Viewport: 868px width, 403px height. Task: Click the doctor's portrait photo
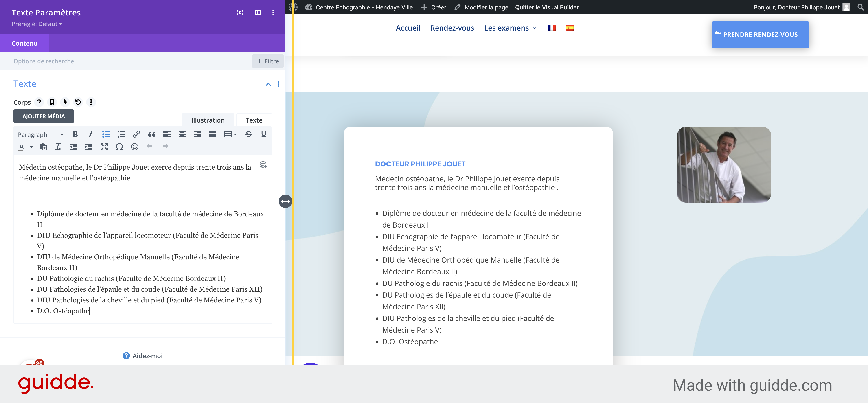tap(724, 165)
